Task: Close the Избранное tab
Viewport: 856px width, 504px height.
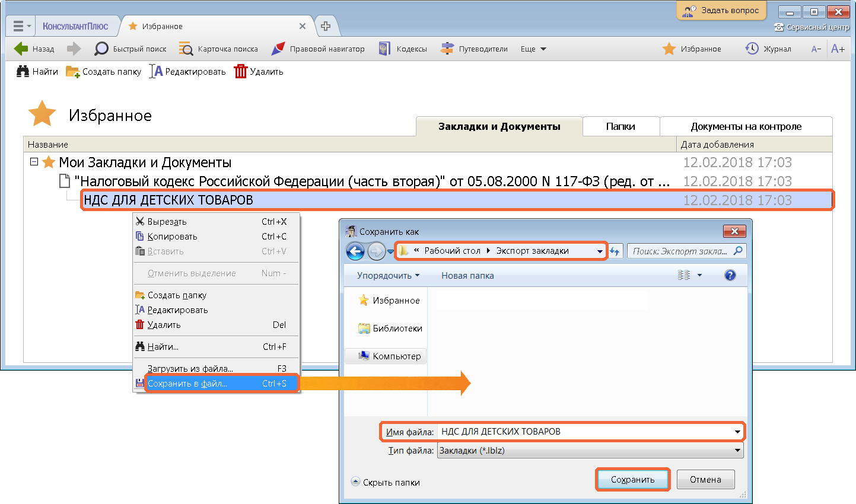Action: click(303, 26)
